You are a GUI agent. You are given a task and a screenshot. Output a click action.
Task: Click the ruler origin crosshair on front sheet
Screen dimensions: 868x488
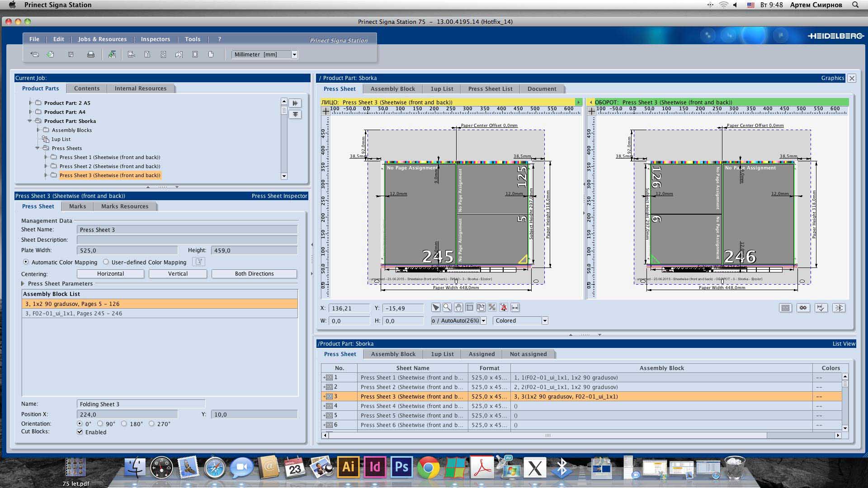pos(325,110)
